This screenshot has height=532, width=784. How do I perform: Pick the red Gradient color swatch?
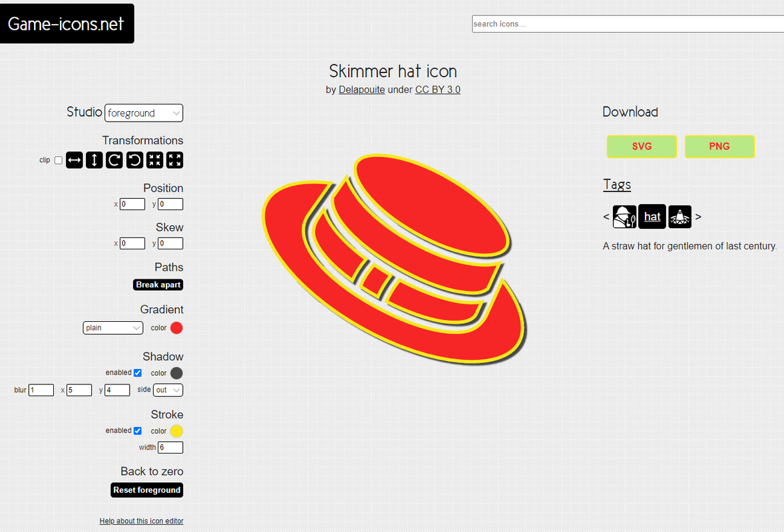(176, 328)
